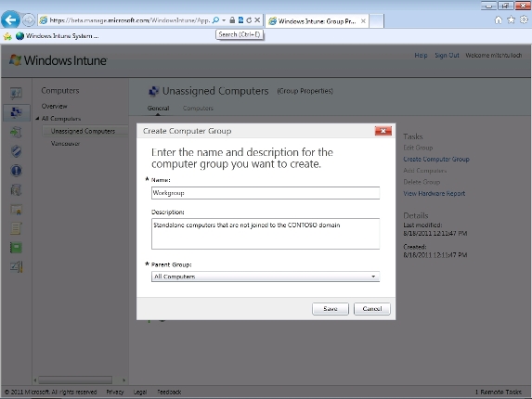This screenshot has width=532, height=399.
Task: Open System Overview workspace icon in sidebar
Action: pyautogui.click(x=16, y=93)
